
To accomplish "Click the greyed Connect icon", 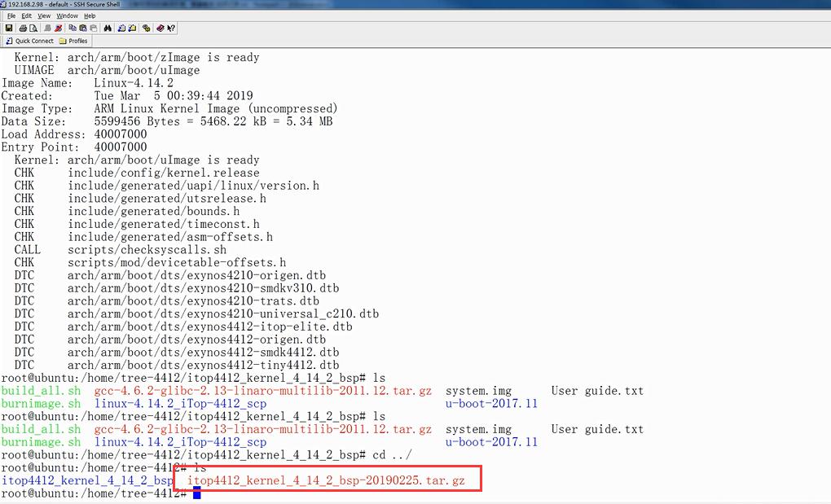I will 48,28.
